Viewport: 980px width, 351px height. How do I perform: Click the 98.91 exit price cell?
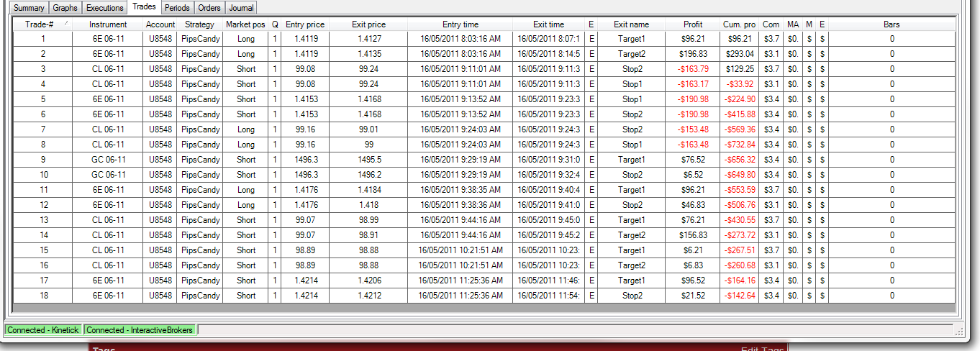tap(368, 235)
